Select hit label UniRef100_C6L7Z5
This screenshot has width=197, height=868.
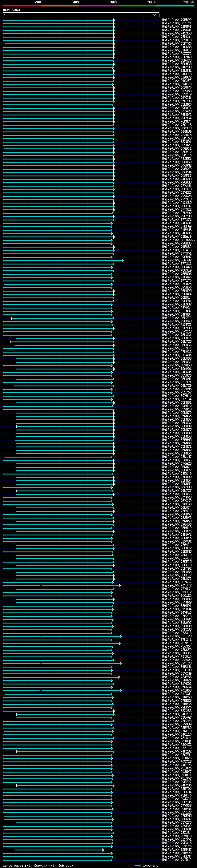[177, 342]
